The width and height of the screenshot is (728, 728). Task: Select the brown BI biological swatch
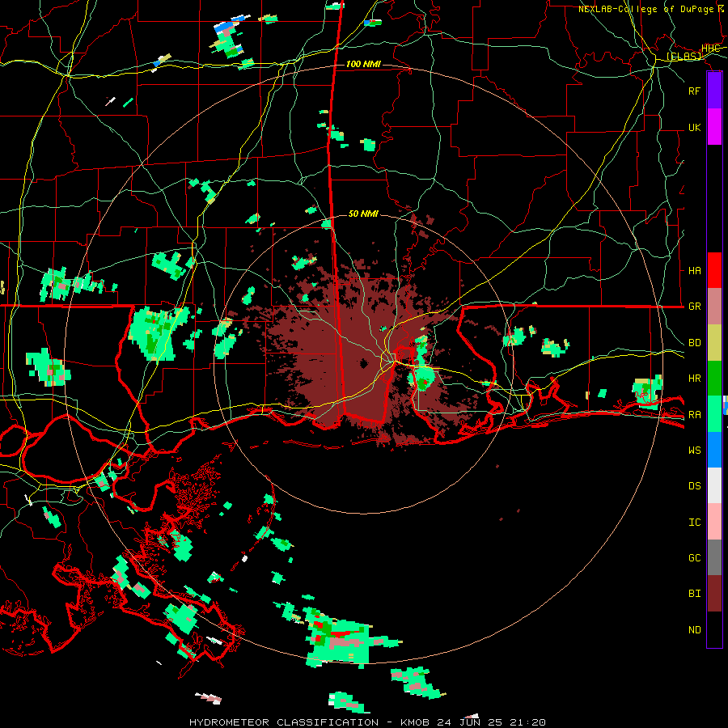[x=714, y=594]
